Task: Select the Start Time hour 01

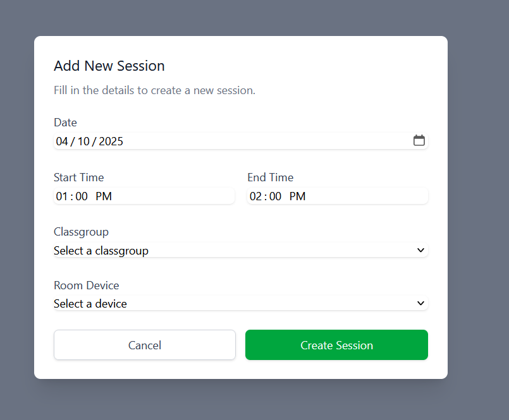Action: click(62, 196)
